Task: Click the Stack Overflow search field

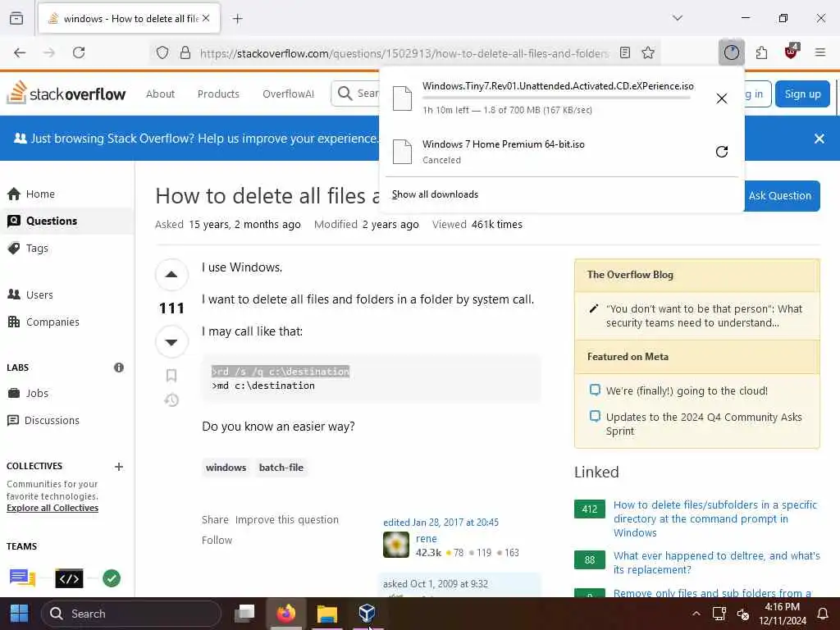Action: (x=356, y=94)
